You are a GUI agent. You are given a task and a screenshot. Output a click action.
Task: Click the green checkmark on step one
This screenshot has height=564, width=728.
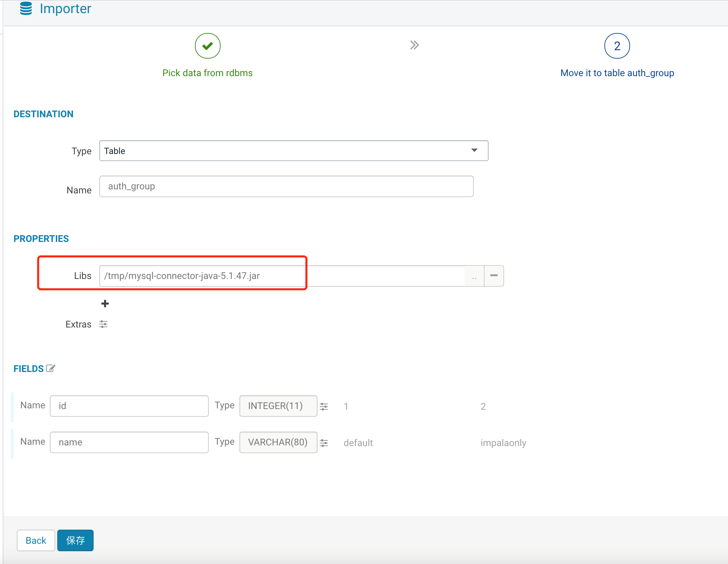(207, 46)
